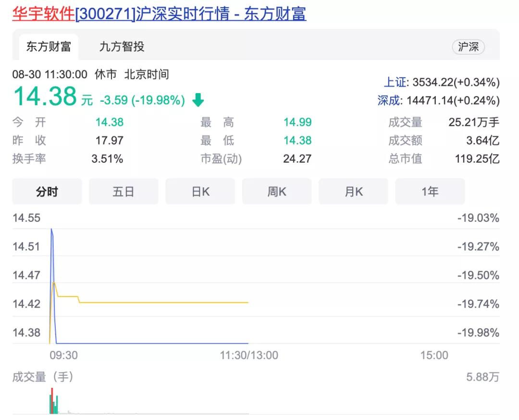Image resolution: width=519 pixels, height=420 pixels.
Task: Click the -19.50% percentage axis label
Action: (478, 275)
